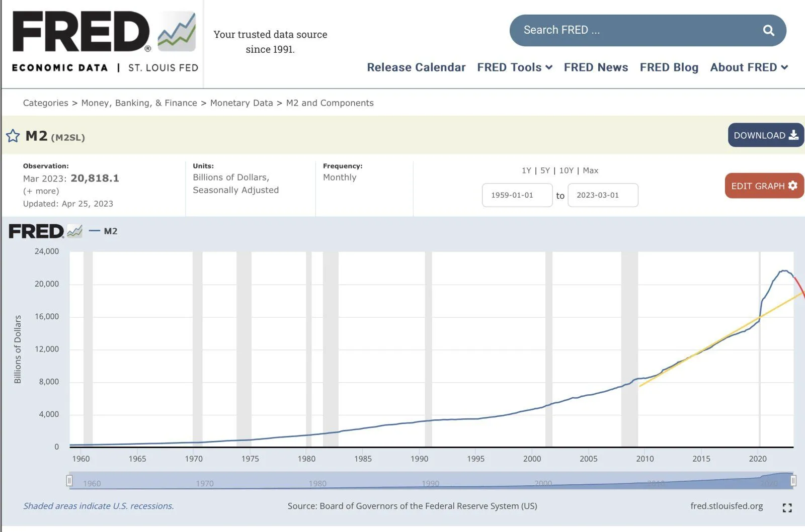Select the Max date range
This screenshot has width=805, height=532.
[x=590, y=170]
